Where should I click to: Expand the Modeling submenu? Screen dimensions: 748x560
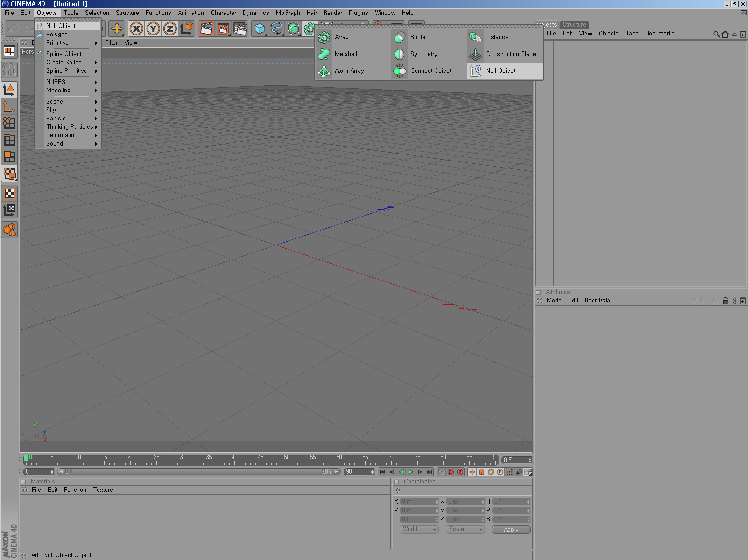click(x=68, y=91)
